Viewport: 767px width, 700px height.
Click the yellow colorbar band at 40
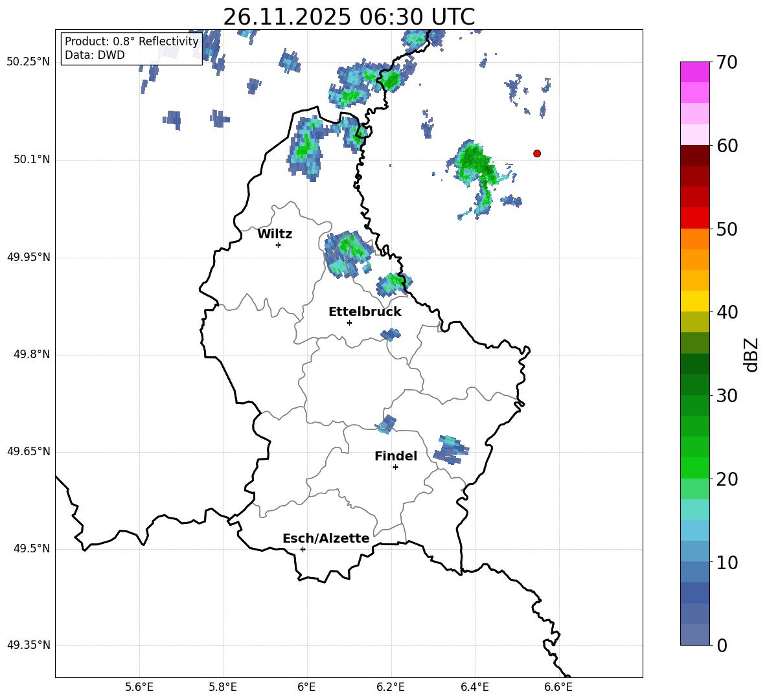point(695,301)
